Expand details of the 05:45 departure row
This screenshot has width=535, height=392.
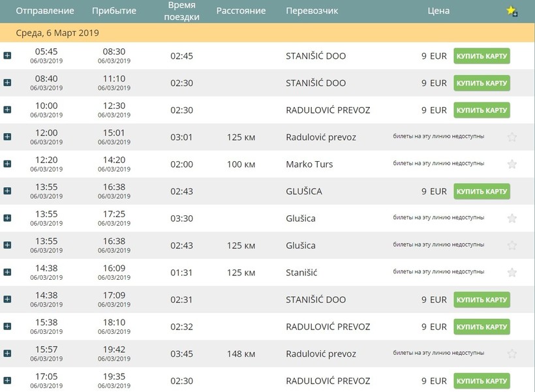(x=7, y=55)
